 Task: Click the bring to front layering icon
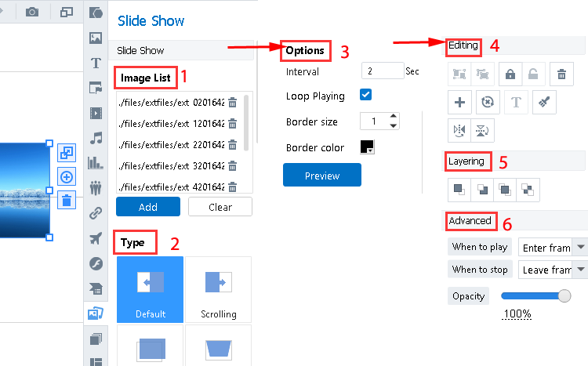click(x=459, y=189)
